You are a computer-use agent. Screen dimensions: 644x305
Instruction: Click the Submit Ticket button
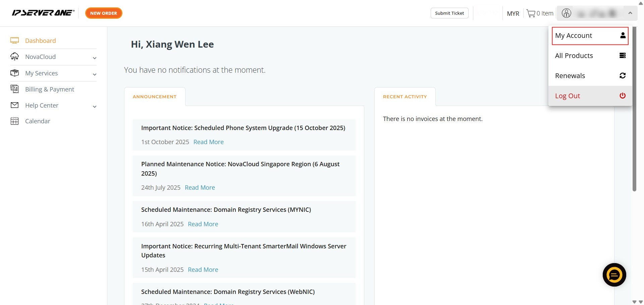coord(449,13)
